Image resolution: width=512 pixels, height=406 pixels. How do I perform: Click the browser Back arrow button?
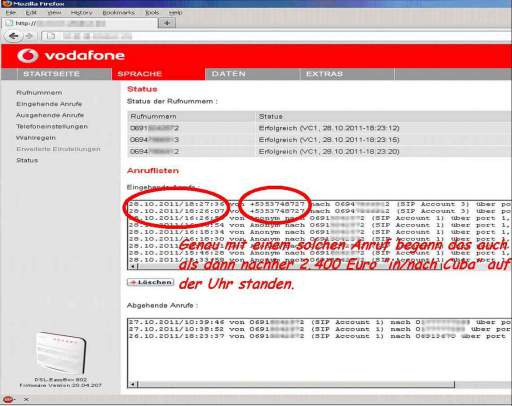click(x=13, y=36)
